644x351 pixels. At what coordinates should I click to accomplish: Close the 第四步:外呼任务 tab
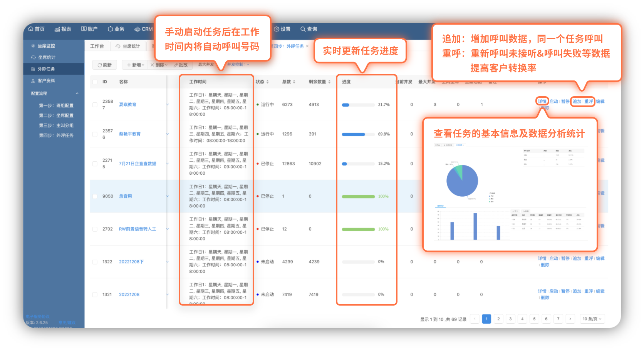[x=307, y=46]
